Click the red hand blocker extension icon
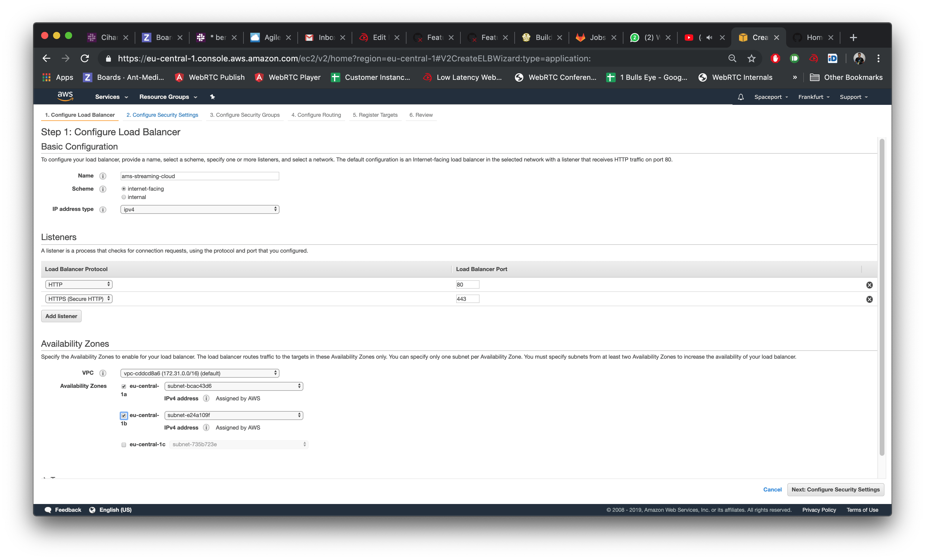 click(x=775, y=58)
